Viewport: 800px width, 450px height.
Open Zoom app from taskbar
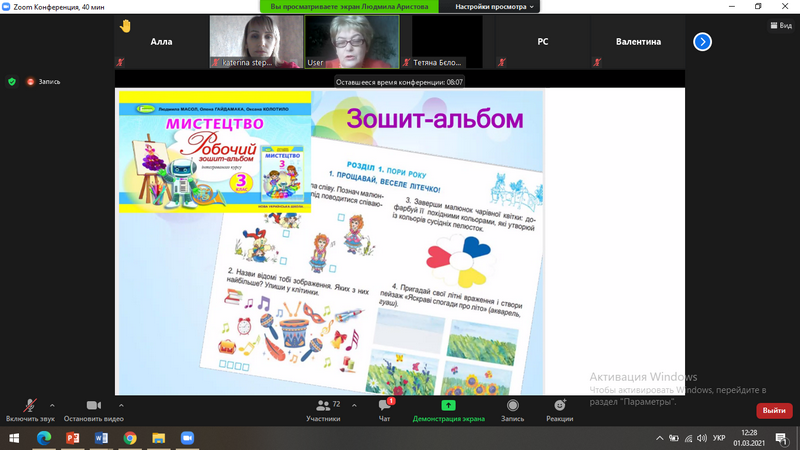click(187, 438)
